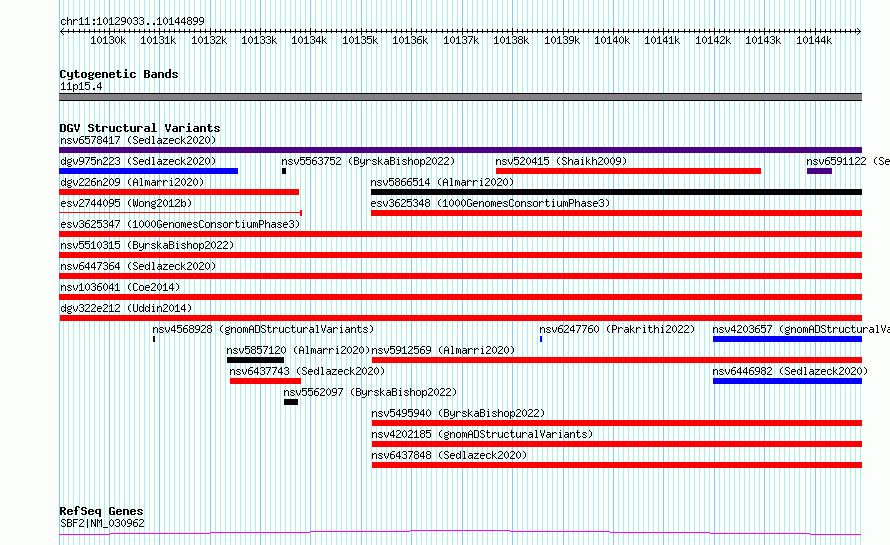Screen dimensions: 890x545
Task: Select esv3625347 (1000GenomesConsortiumPhase3) label
Action: point(180,224)
